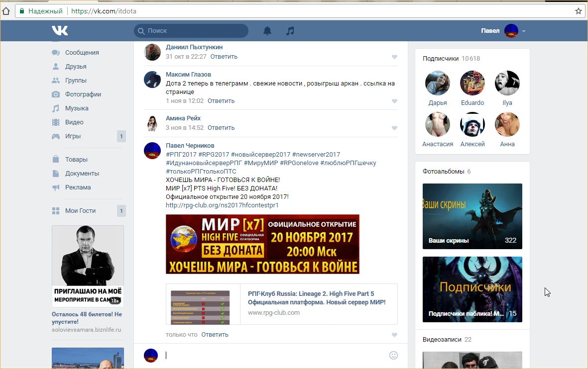
Task: Click the Игры gamepad icon
Action: point(56,136)
